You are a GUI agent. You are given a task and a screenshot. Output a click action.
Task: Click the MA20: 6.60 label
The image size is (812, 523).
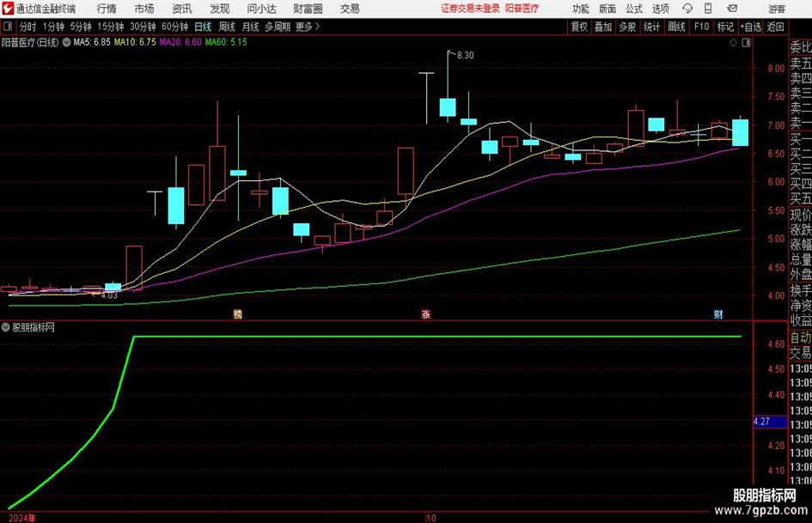pyautogui.click(x=180, y=42)
